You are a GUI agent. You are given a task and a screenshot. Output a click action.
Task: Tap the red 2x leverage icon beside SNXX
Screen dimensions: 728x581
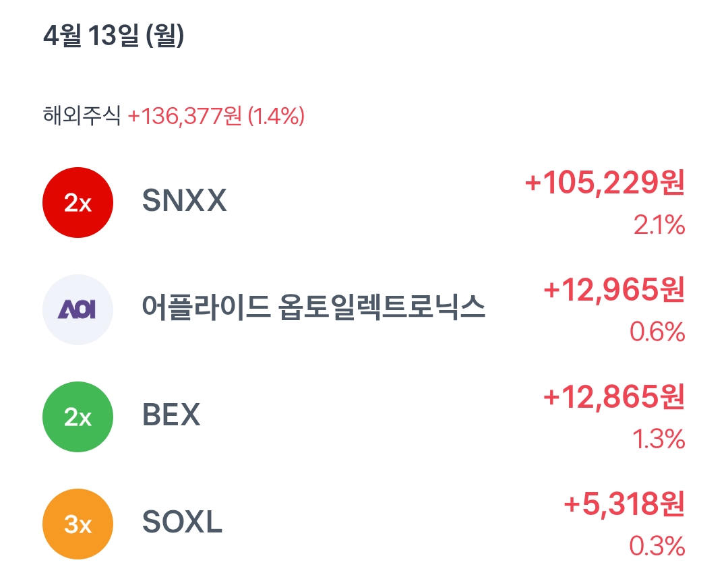76,201
